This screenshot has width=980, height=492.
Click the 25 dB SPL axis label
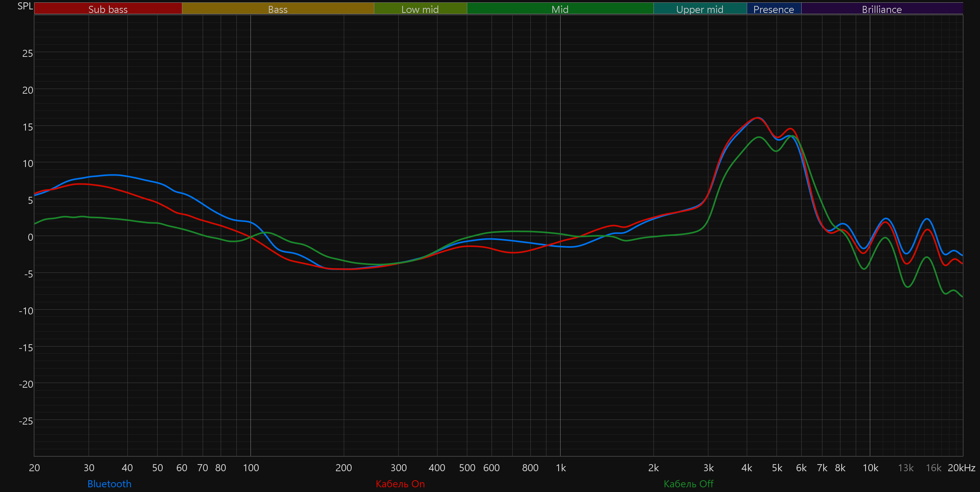point(27,53)
